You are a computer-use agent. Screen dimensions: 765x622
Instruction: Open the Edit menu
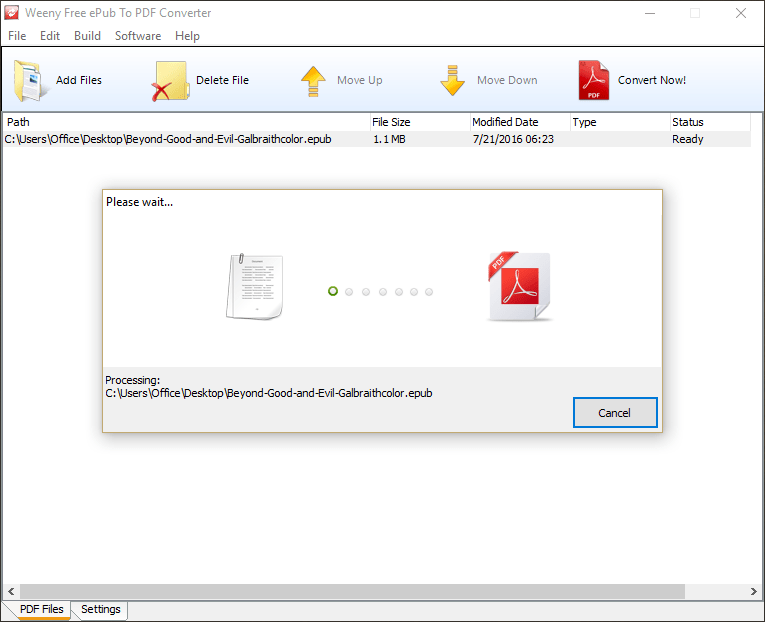[50, 36]
